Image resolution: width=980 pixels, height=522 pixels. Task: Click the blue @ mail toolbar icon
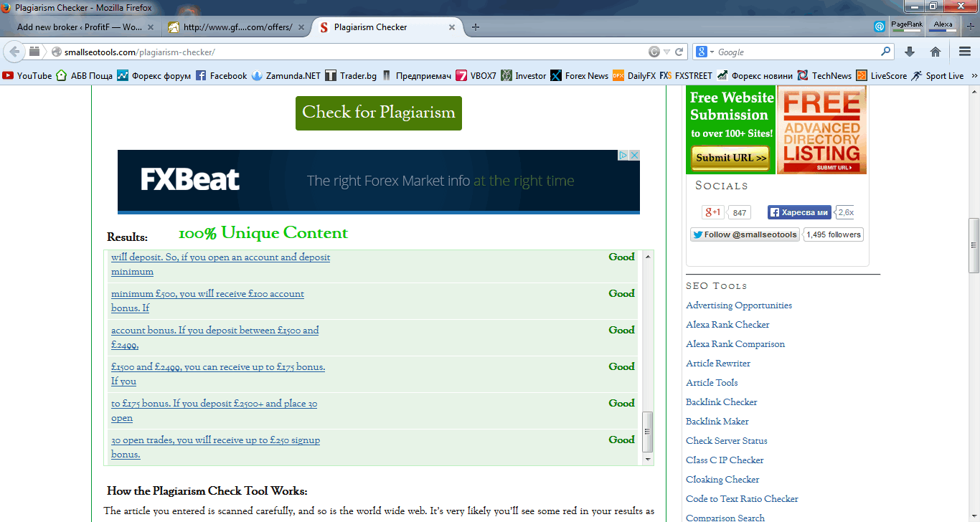tap(879, 27)
